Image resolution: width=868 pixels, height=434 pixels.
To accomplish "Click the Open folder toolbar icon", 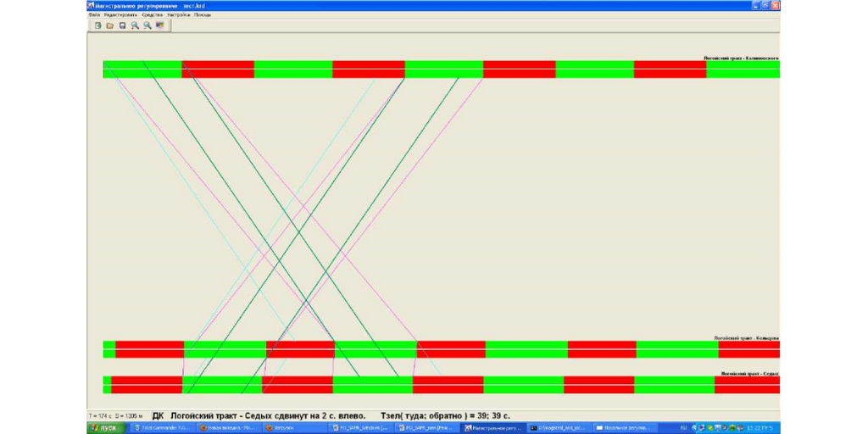I will [110, 25].
